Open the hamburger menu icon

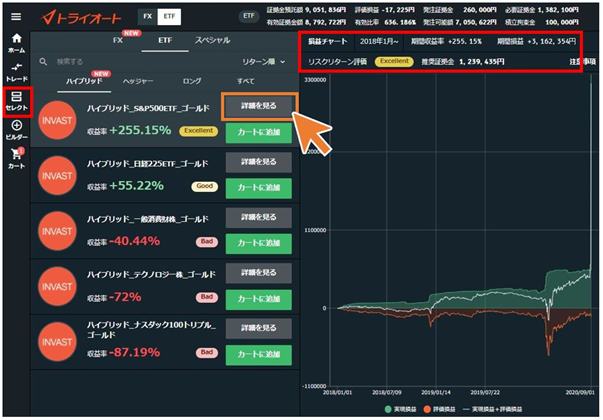16,17
